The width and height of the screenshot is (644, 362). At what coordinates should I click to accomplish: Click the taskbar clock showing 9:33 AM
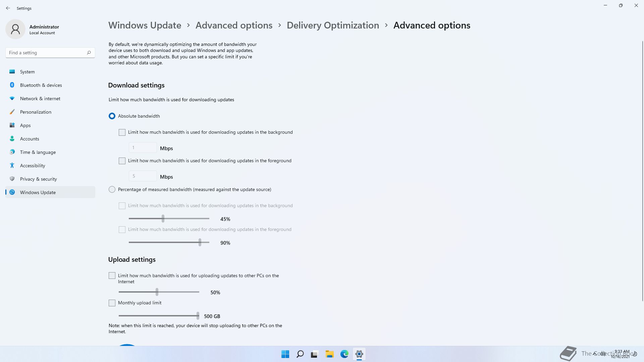(620, 354)
